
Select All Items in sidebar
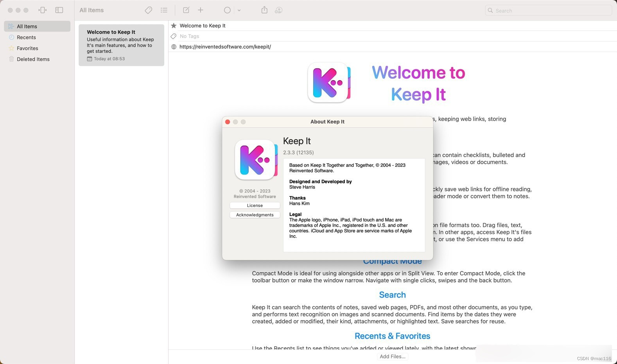[x=37, y=26]
